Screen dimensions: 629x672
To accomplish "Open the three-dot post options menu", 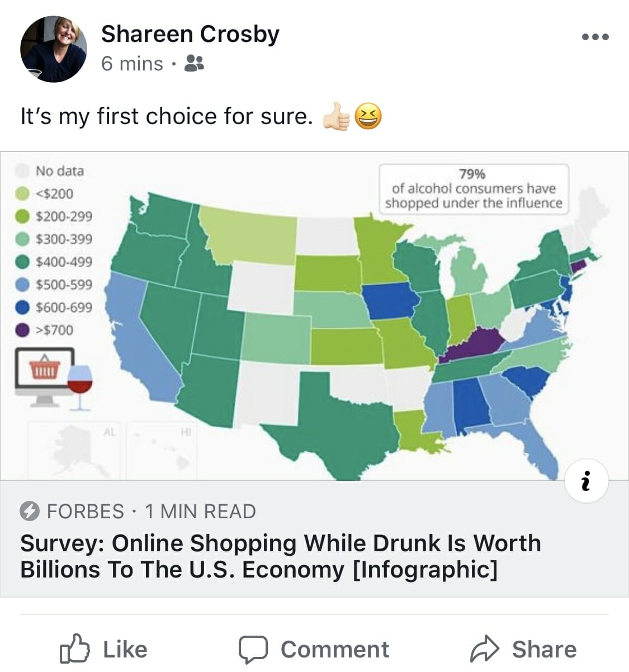I will (x=595, y=37).
